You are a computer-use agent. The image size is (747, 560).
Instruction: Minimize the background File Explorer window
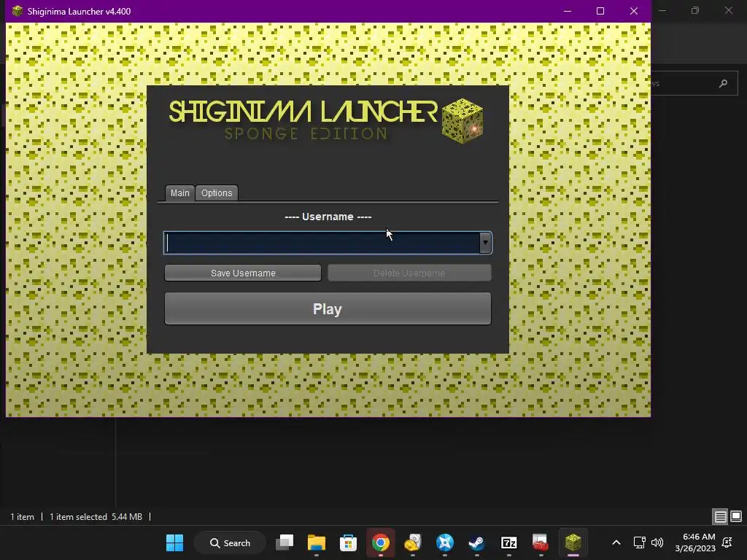tap(662, 10)
